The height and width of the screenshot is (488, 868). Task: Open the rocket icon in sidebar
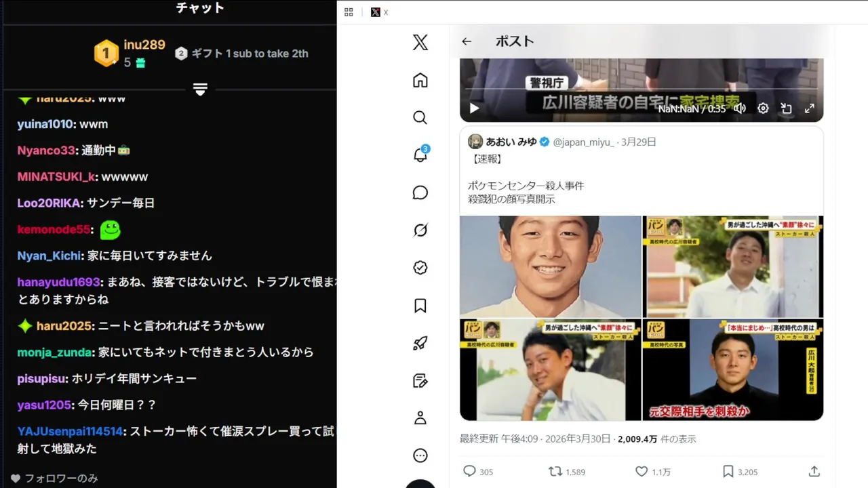pyautogui.click(x=420, y=343)
